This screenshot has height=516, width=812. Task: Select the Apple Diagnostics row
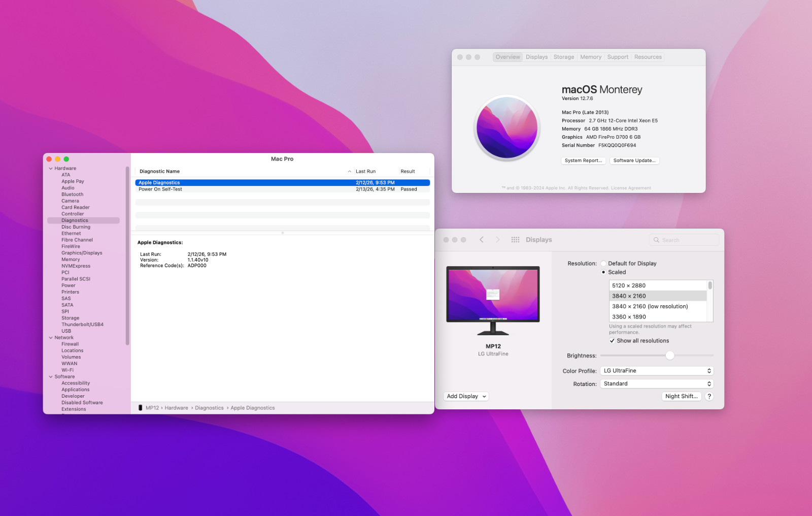282,183
